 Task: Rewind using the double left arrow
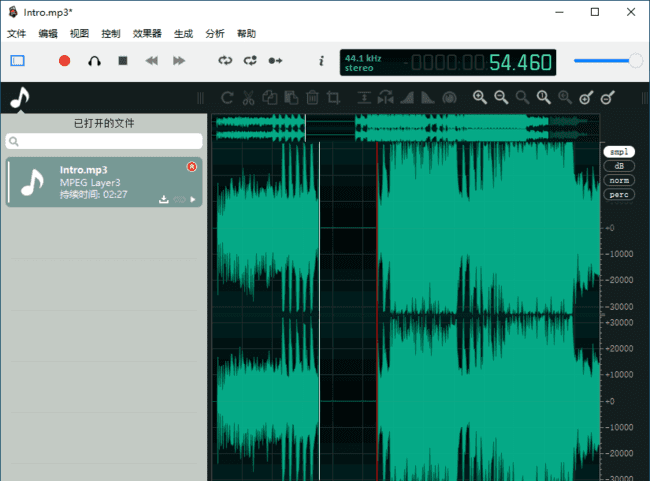point(152,61)
